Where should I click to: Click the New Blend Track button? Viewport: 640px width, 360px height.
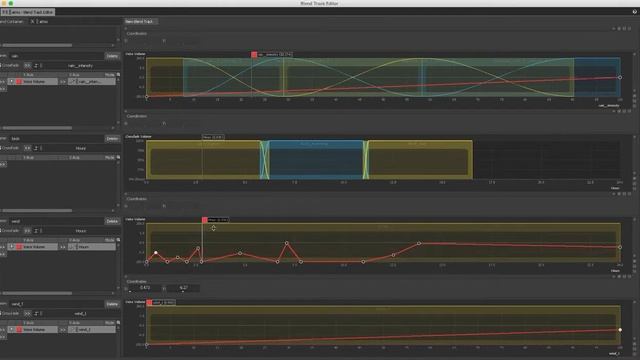click(x=140, y=21)
